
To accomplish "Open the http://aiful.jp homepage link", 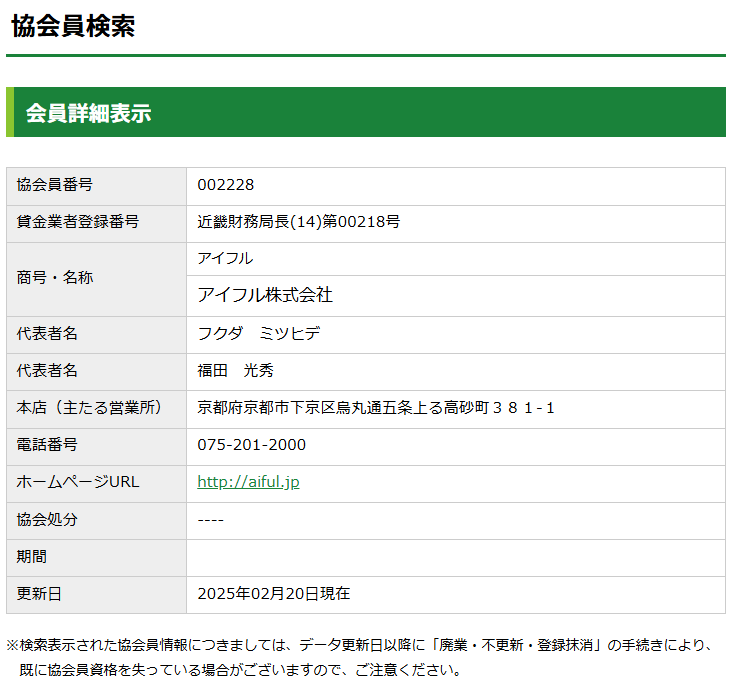I will point(248,482).
